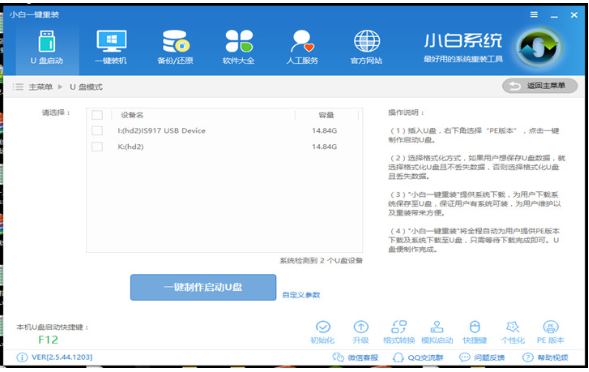Select the PE版本 icon
The width and height of the screenshot is (589, 372).
(550, 332)
